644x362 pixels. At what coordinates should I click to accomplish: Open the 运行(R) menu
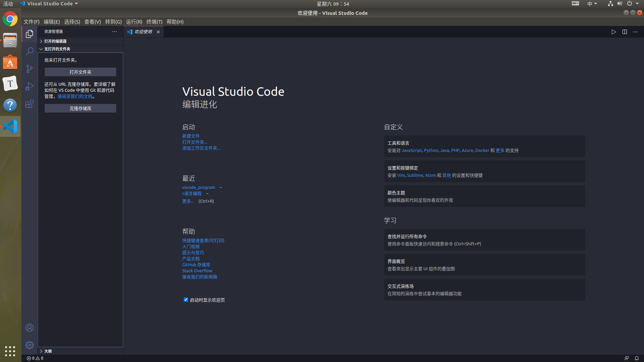click(134, 22)
